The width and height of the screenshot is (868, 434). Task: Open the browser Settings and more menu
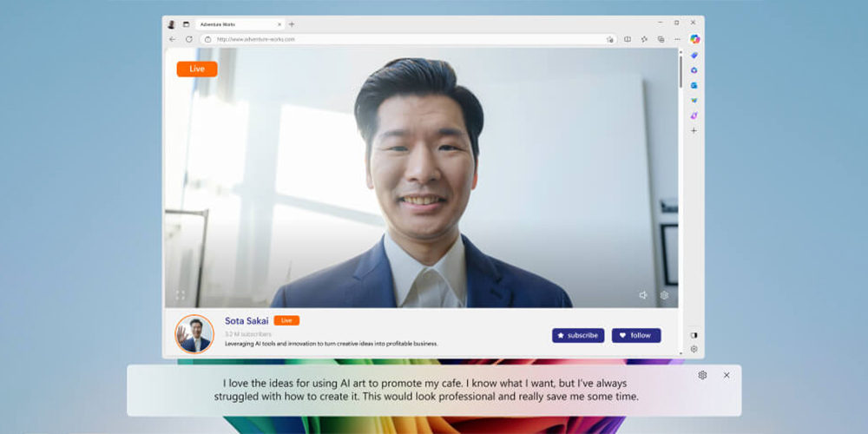click(x=677, y=39)
